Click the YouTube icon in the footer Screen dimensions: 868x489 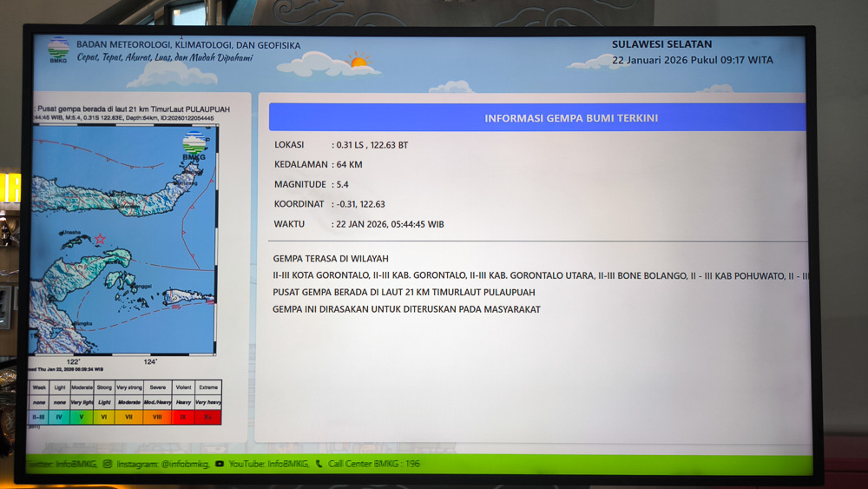click(x=220, y=464)
